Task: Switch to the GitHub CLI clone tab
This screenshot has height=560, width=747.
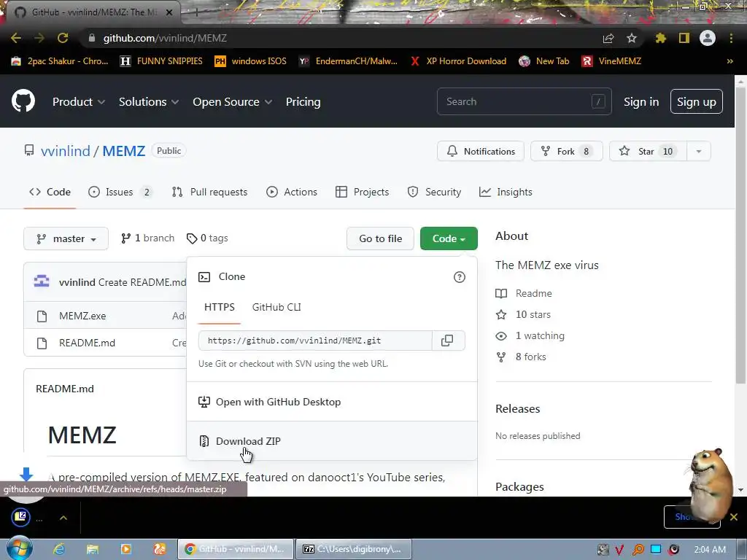Action: [276, 307]
